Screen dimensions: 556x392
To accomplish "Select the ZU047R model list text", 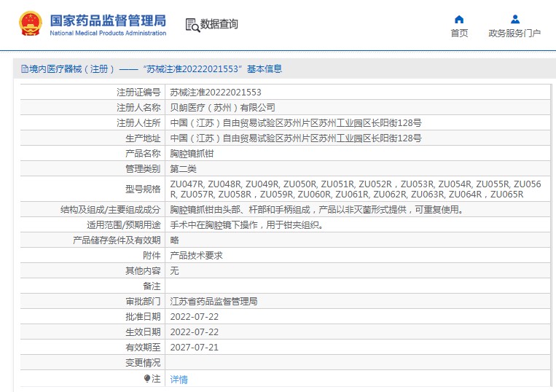I will [x=356, y=189].
